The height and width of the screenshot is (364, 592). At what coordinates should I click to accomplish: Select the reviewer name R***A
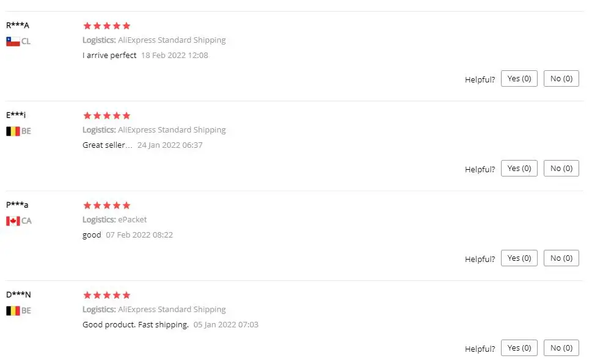pyautogui.click(x=17, y=25)
